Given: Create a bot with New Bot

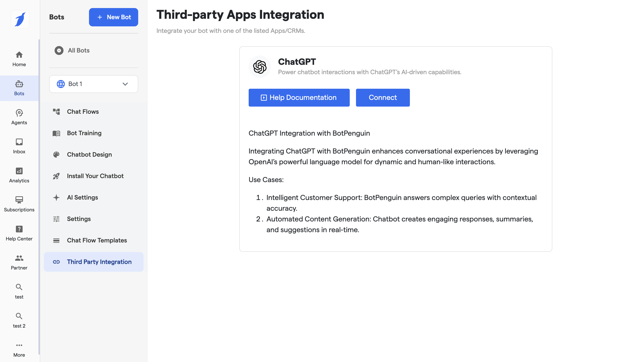Looking at the screenshot, I should point(113,17).
